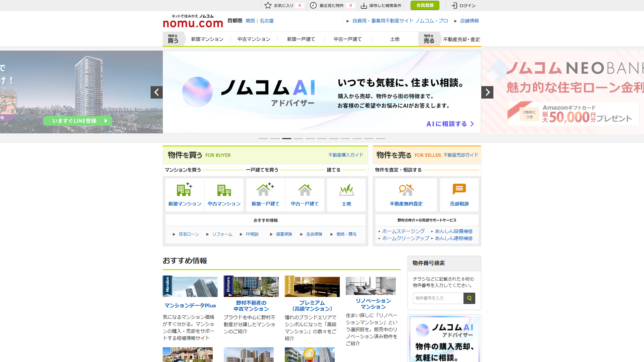Go to previous carousel slide arrow
This screenshot has height=362, width=644.
point(157,92)
